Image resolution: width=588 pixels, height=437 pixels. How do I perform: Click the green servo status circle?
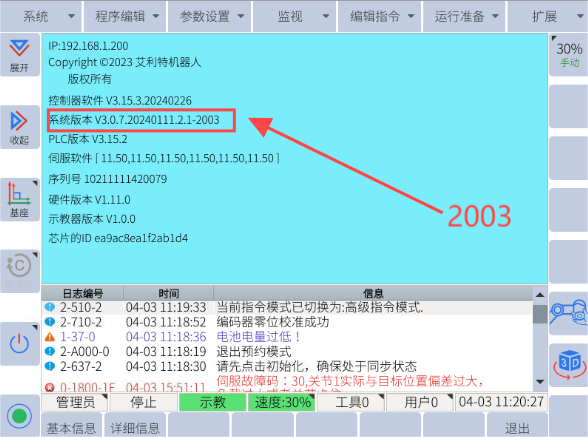coord(20,416)
